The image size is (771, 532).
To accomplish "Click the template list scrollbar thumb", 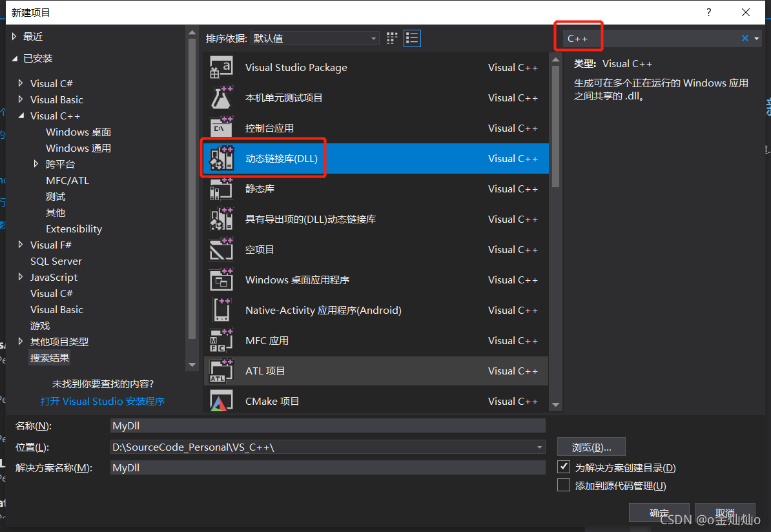I will [x=555, y=127].
